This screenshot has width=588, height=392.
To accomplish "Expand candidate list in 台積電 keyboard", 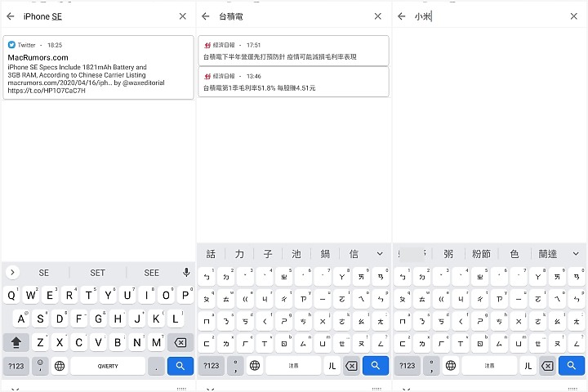I will [x=380, y=254].
